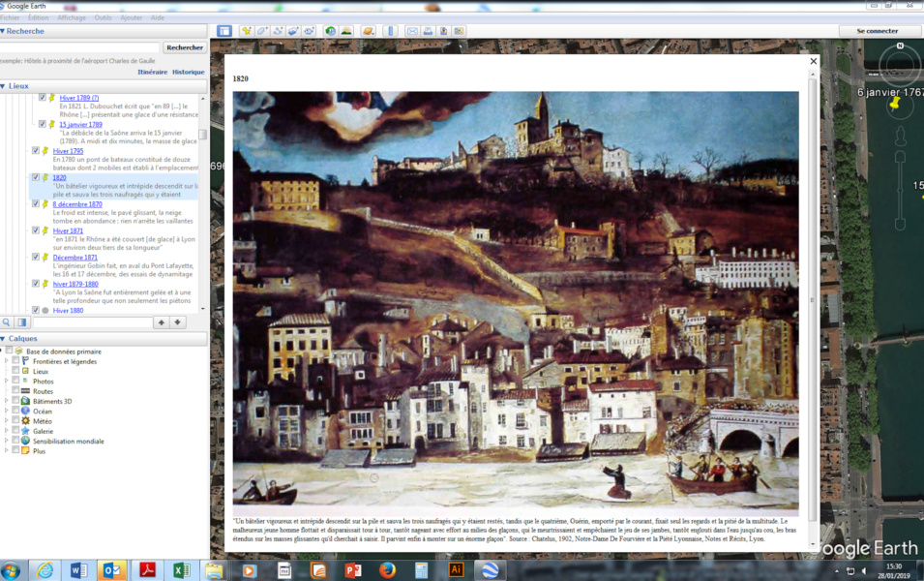Uncheck the 1820 place checkbox
Screen dimensions: 924x581
(x=36, y=177)
